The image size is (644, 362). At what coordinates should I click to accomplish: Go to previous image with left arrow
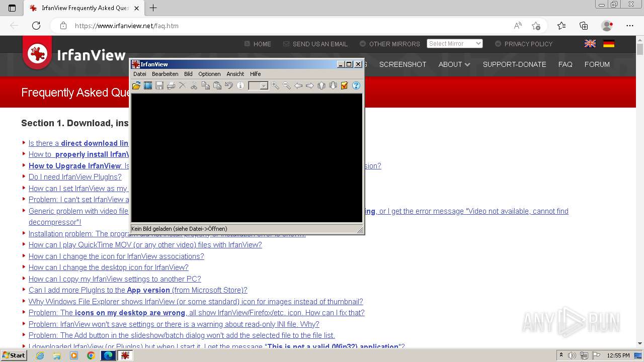click(x=298, y=86)
